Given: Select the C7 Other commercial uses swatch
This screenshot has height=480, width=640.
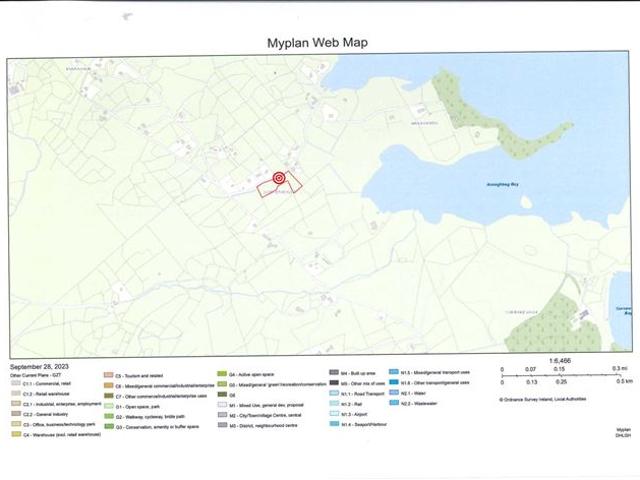Looking at the screenshot, I should [x=109, y=396].
